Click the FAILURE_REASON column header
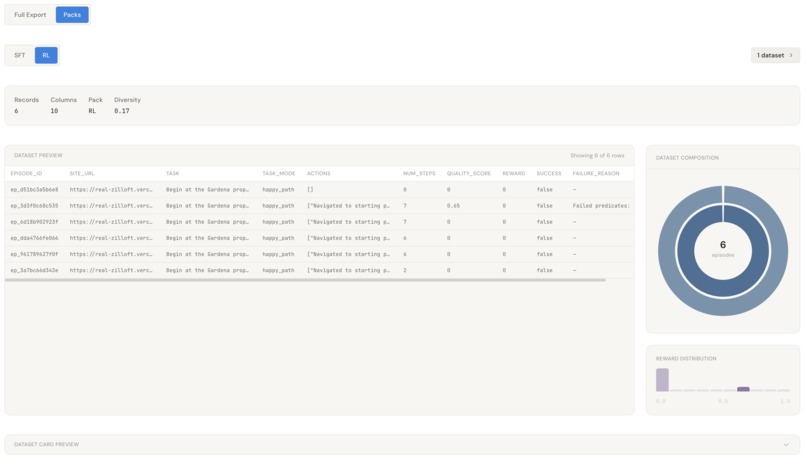The image size is (806, 458). [x=596, y=173]
